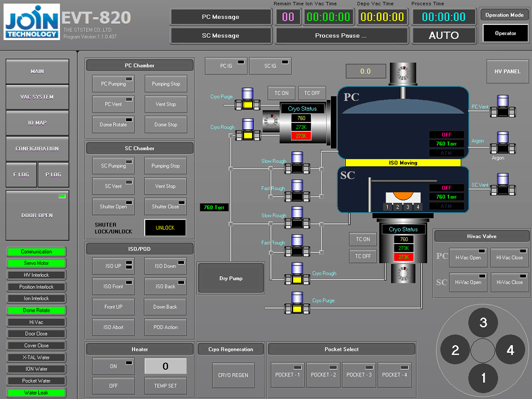This screenshot has width=532, height=399.
Task: Click the heater temperature value field
Action: pyautogui.click(x=165, y=366)
